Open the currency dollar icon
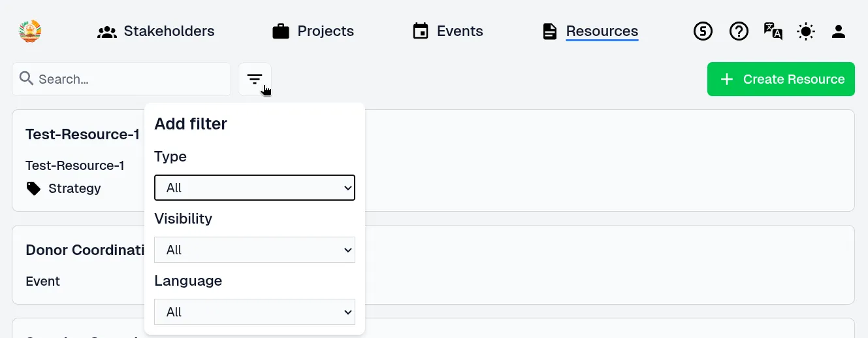Viewport: 868px width, 338px height. pyautogui.click(x=703, y=31)
